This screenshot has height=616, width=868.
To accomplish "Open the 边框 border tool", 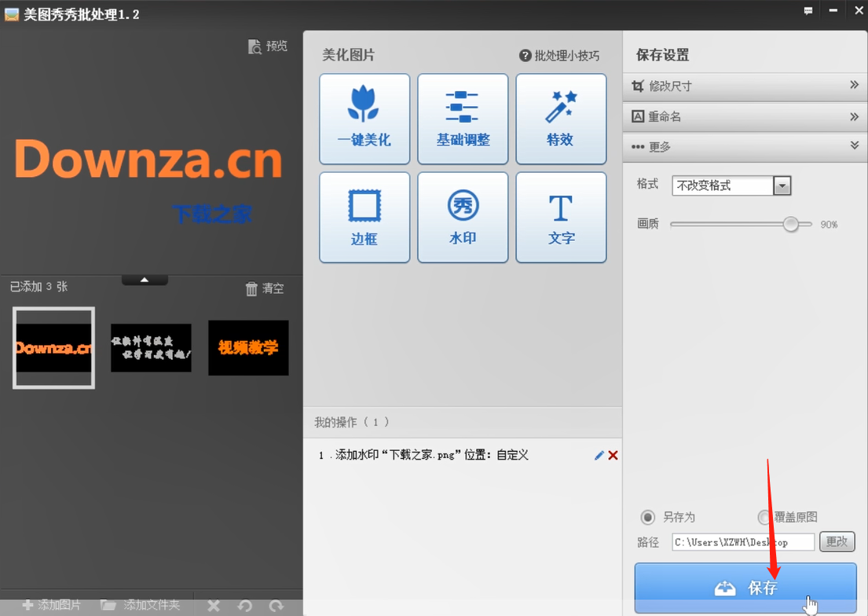I will [364, 218].
